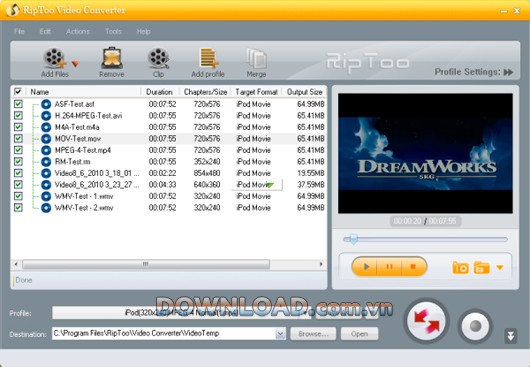Start conversion with the red arrows button

click(x=427, y=321)
